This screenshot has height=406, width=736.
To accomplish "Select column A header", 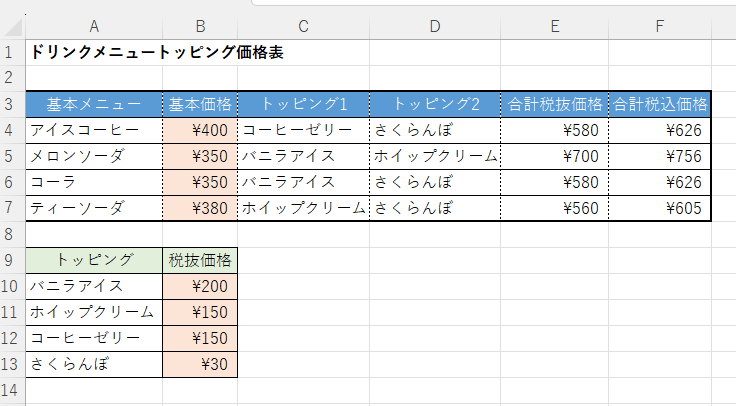I will (94, 26).
